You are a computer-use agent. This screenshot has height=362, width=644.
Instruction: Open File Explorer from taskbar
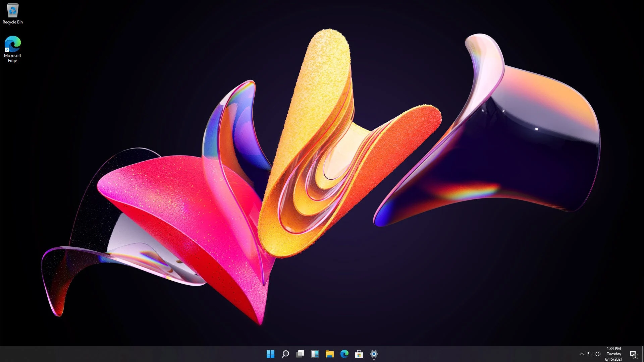pos(329,354)
